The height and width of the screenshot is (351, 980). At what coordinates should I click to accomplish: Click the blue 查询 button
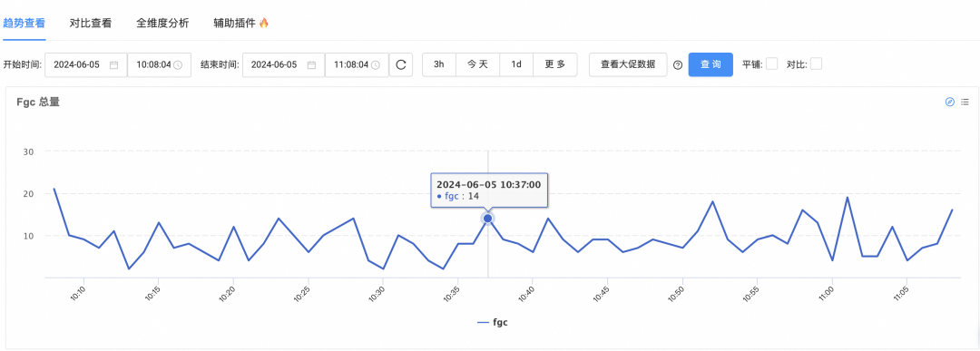click(x=710, y=64)
